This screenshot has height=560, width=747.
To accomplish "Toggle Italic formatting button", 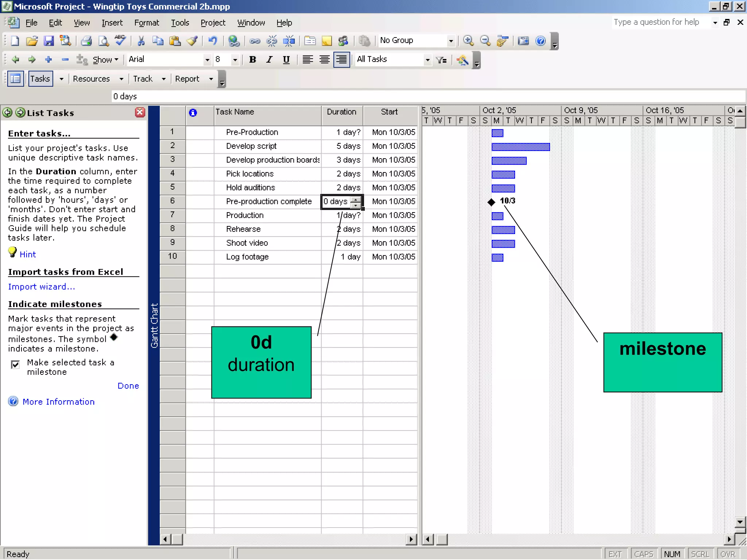I will click(269, 59).
